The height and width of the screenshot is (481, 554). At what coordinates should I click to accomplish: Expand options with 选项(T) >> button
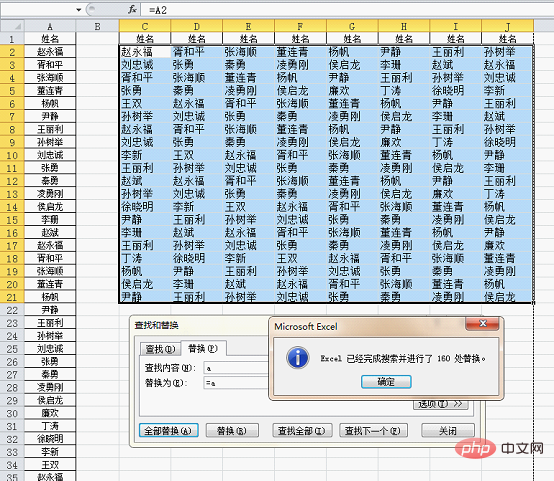(441, 404)
